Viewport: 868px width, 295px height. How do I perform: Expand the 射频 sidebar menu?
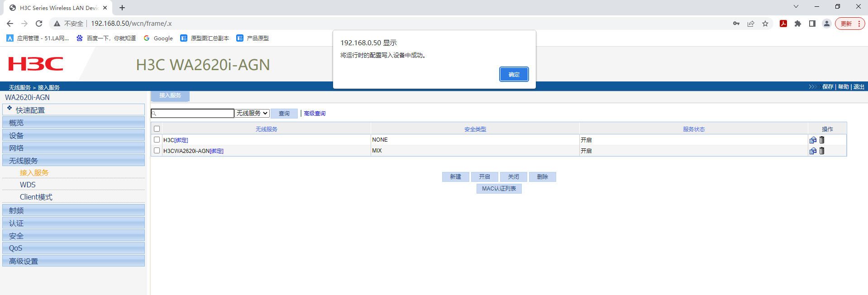coord(73,210)
